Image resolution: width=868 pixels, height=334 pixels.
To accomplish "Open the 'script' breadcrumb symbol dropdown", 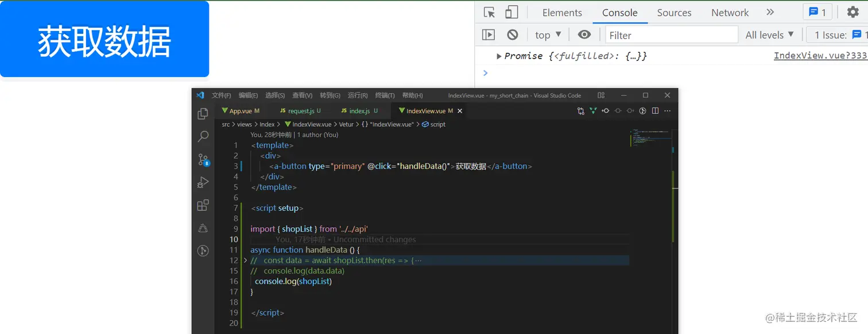I will point(433,124).
